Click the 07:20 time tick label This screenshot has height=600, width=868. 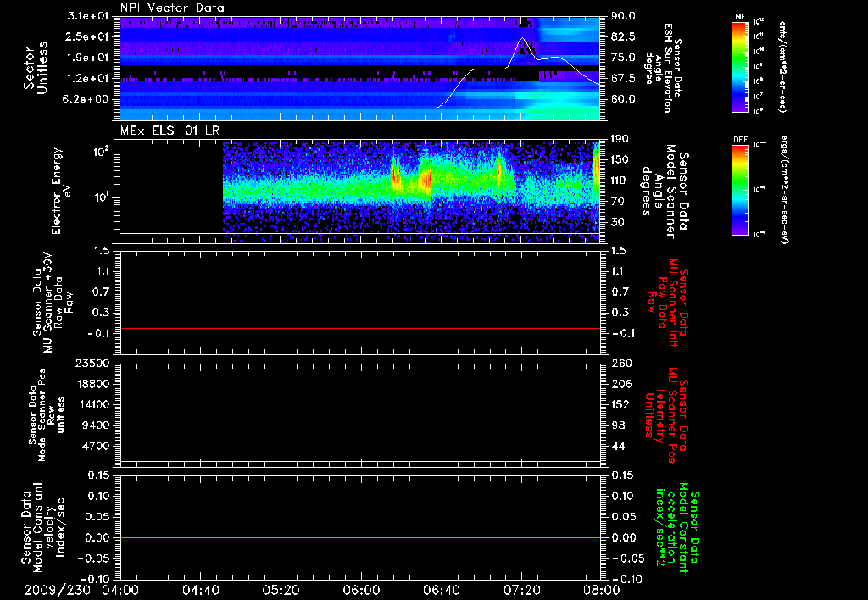click(521, 590)
